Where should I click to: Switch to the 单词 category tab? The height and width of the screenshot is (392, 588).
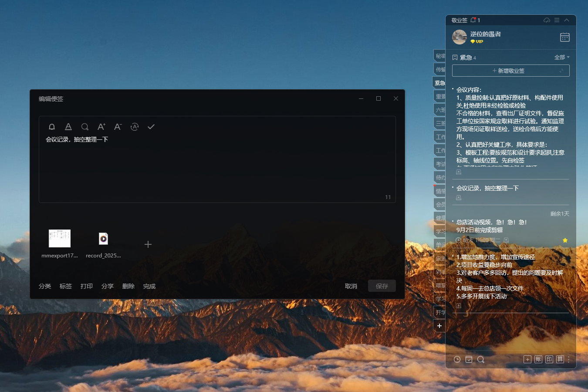440,245
